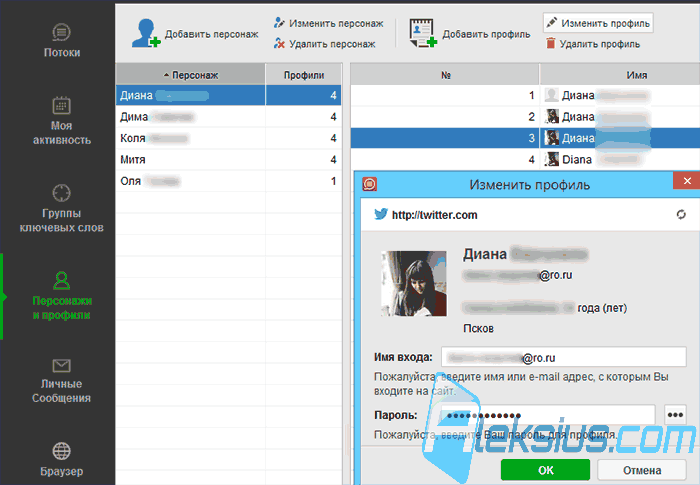
Task: Open the Браузер globe icon
Action: pyautogui.click(x=61, y=451)
